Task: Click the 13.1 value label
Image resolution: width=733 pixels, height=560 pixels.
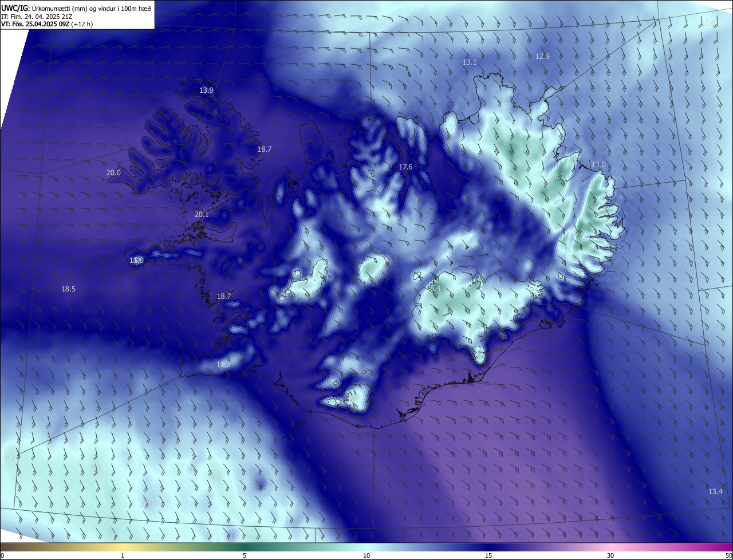Action: click(x=470, y=62)
